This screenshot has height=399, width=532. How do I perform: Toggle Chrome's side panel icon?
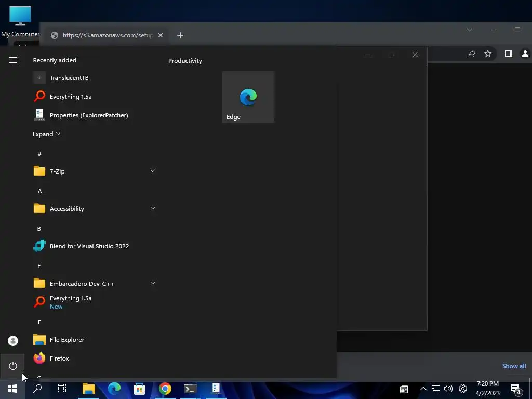[x=508, y=54]
